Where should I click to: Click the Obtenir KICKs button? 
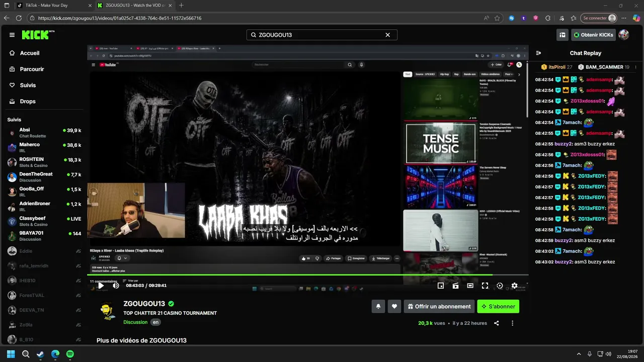pyautogui.click(x=593, y=35)
